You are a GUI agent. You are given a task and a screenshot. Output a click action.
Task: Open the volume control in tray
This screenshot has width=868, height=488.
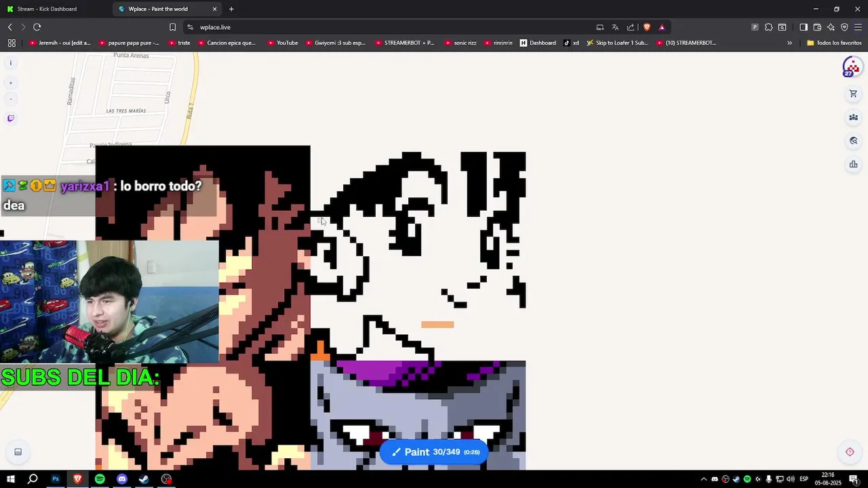tap(791, 479)
